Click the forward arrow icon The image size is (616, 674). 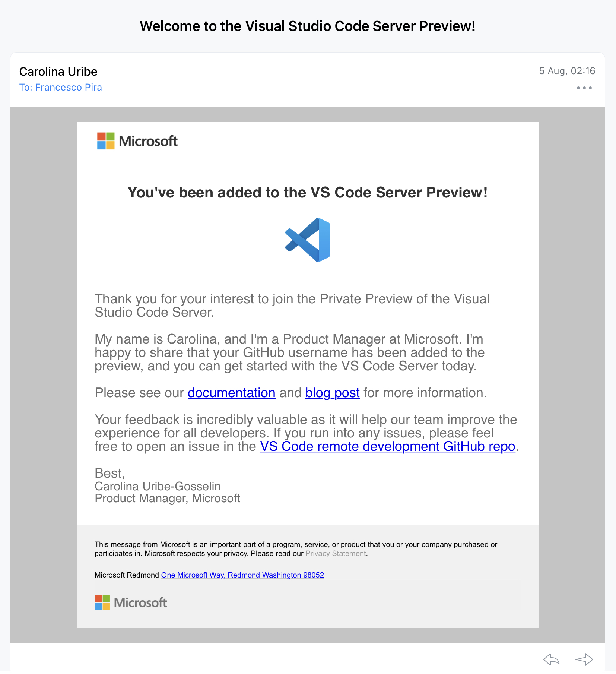584,659
